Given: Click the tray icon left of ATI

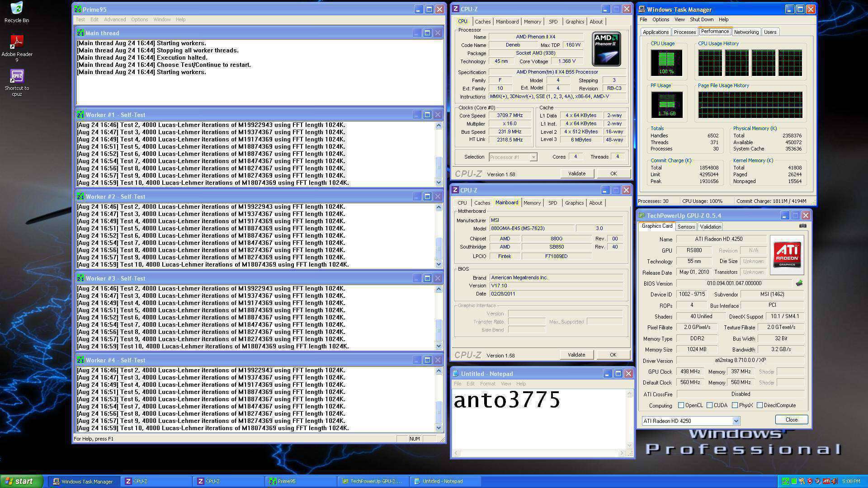Looking at the screenshot, I should click(x=818, y=481).
